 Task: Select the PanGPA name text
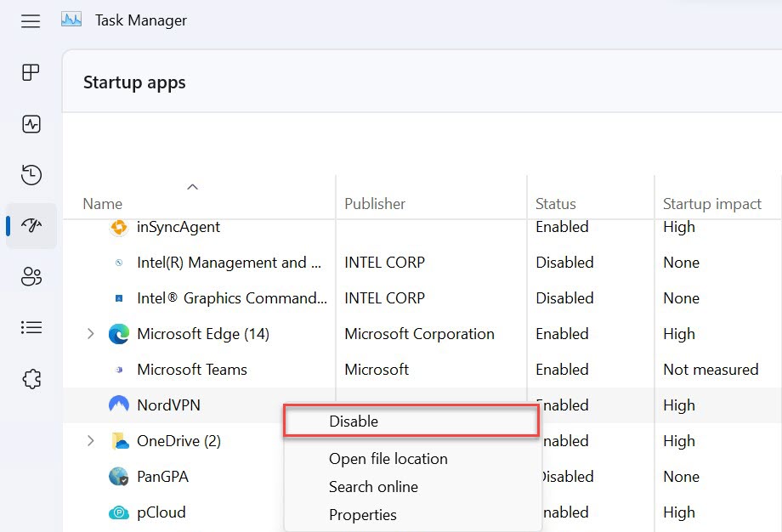(162, 477)
